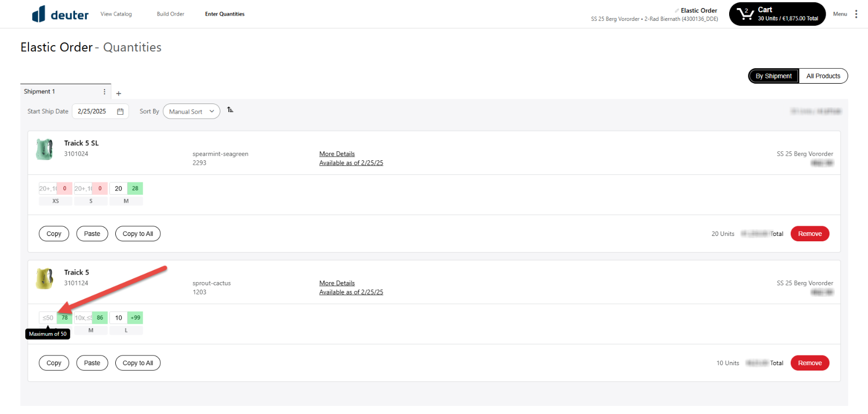Click M quantity field showing 20

[118, 189]
